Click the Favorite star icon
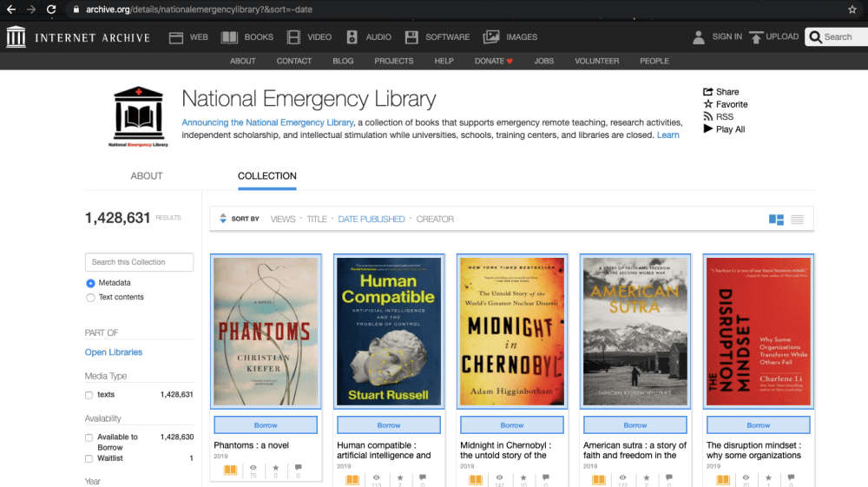 [x=707, y=104]
